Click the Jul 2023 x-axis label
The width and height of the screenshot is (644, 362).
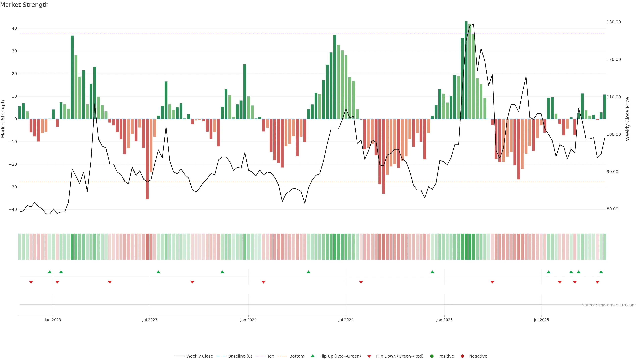pos(150,320)
